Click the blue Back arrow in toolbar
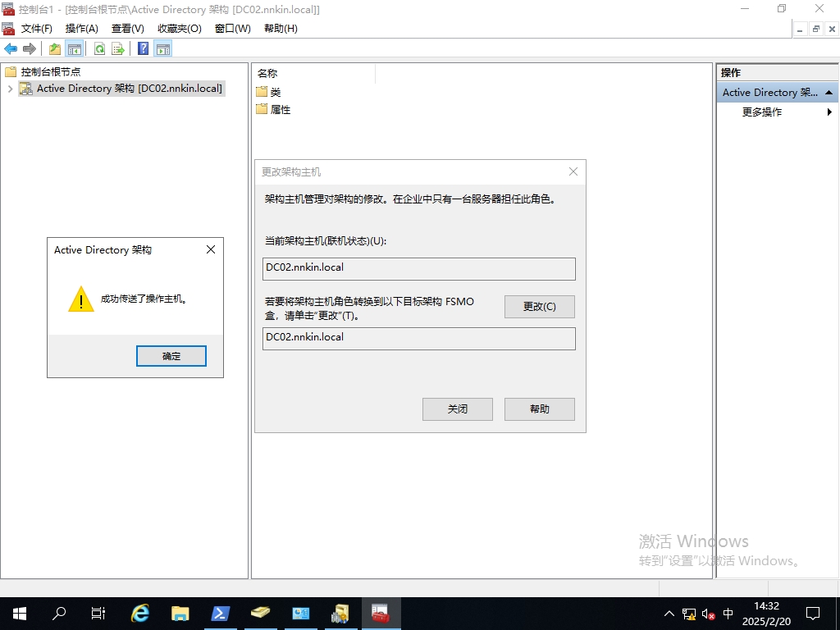The image size is (840, 630). click(x=11, y=49)
